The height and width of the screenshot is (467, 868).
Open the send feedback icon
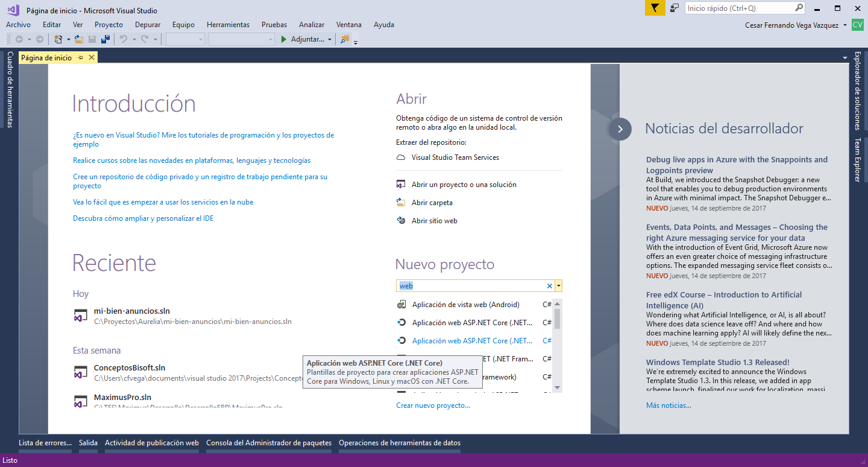(675, 8)
